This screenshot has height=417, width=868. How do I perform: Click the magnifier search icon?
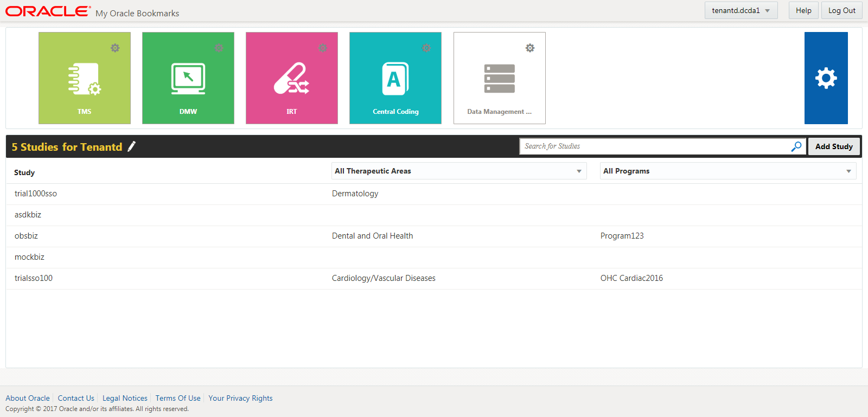[x=796, y=146]
